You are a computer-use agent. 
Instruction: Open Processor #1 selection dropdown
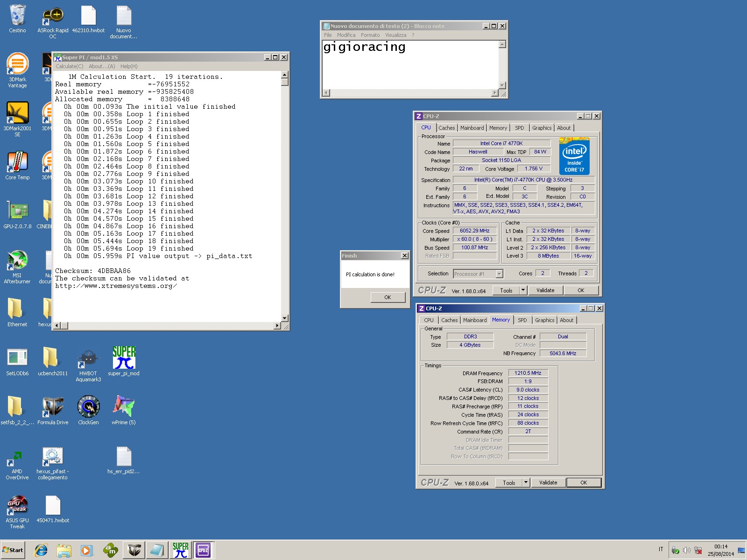click(x=478, y=274)
